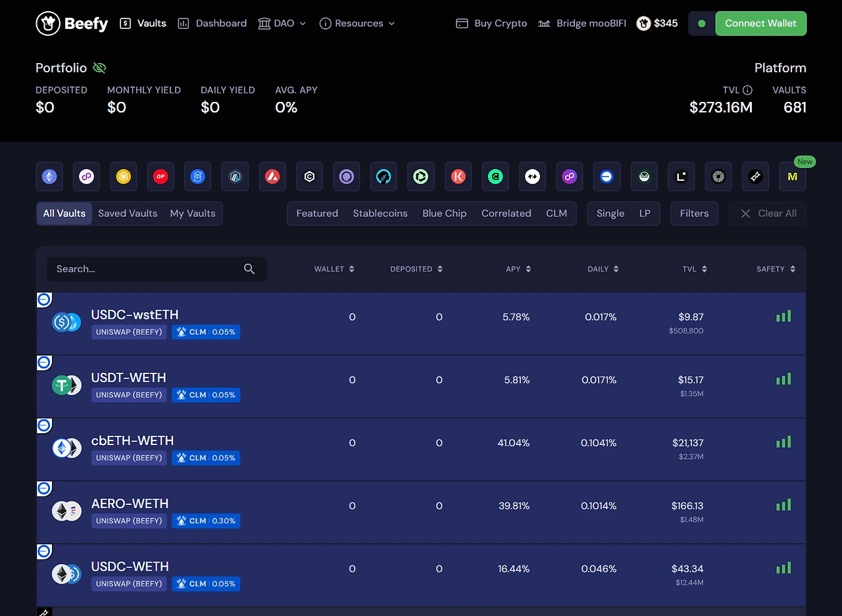
Task: Sort vaults by the DEPOSITED column
Action: tap(416, 269)
